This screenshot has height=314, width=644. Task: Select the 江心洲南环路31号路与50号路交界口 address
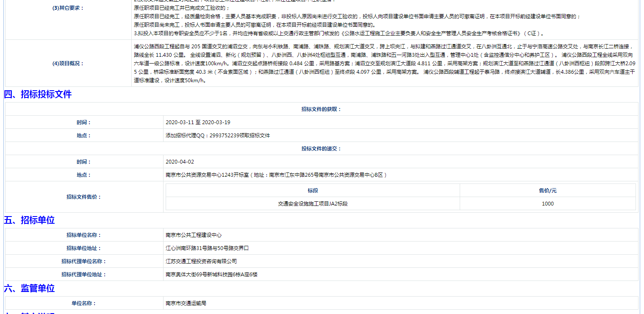pyautogui.click(x=207, y=248)
